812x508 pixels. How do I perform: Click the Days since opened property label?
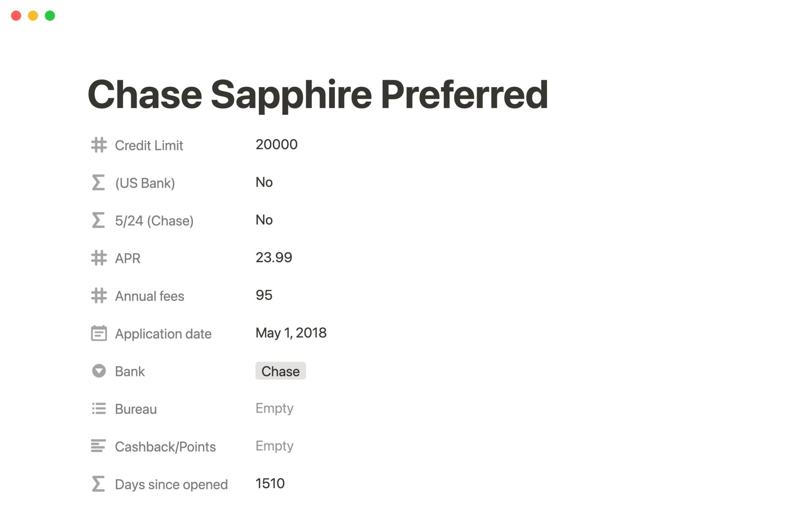(x=171, y=485)
